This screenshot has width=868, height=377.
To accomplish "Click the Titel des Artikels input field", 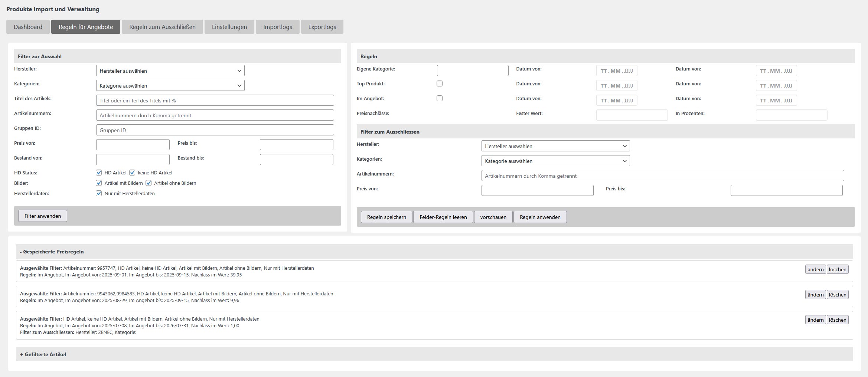I will coord(215,101).
